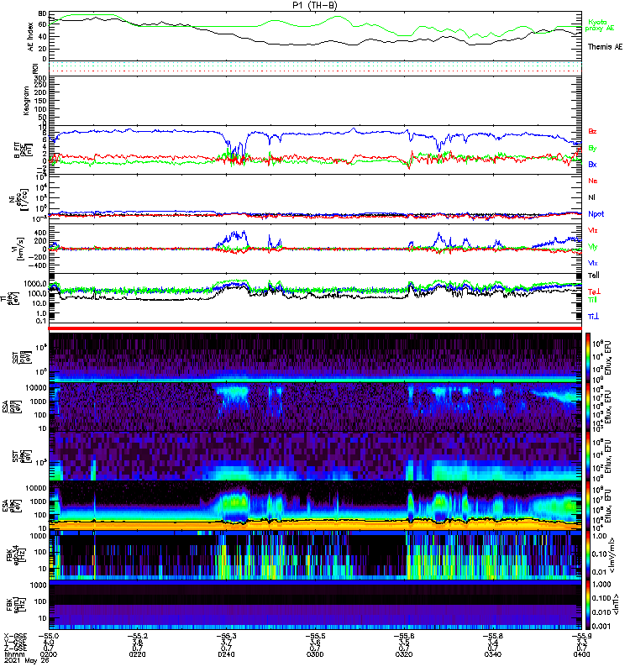Viewport: 630px width, 672px height.
Task: Click the green "Ti||" temperature legend label
Action: [x=592, y=300]
